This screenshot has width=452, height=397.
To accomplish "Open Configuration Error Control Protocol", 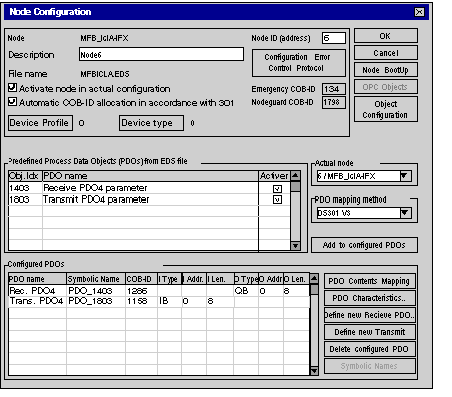I will [x=299, y=63].
